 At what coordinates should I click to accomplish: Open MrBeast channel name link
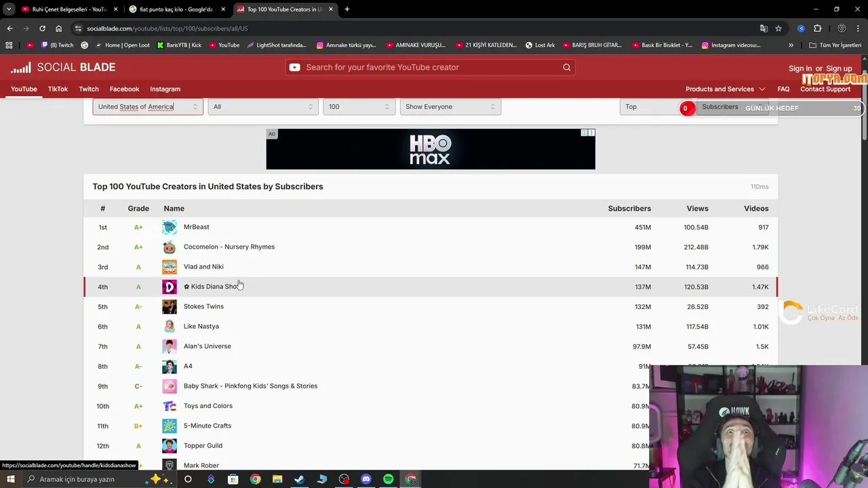pos(196,227)
